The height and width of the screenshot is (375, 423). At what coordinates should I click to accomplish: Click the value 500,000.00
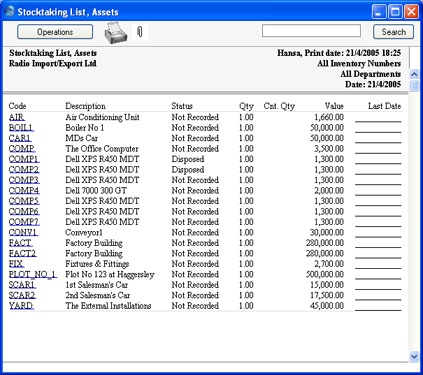(325, 274)
